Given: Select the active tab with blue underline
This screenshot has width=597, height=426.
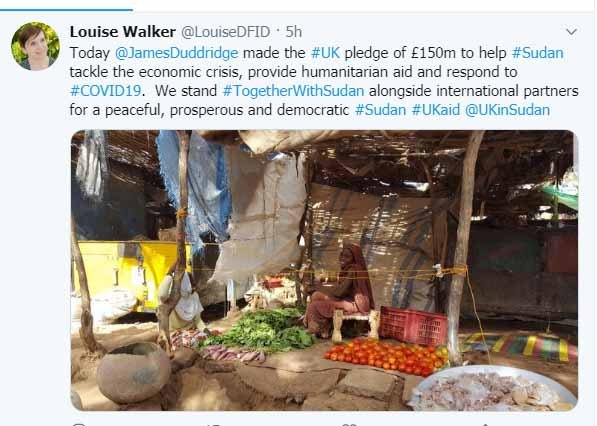Looking at the screenshot, I should click(x=66, y=10).
